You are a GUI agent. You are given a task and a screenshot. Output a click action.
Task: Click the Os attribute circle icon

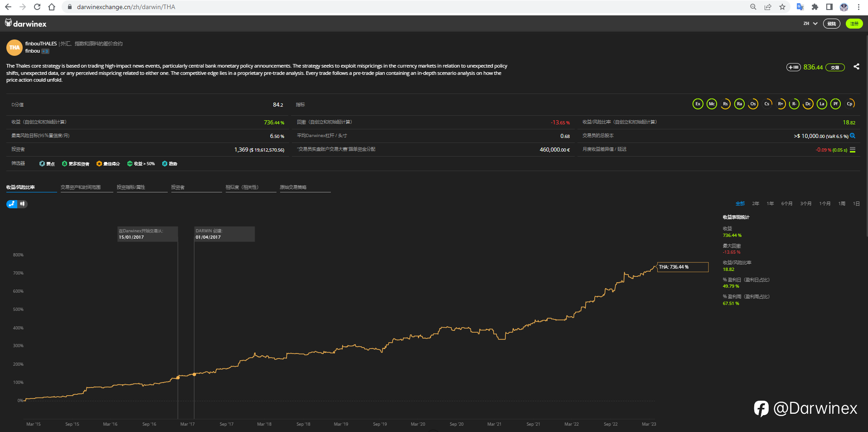(x=753, y=104)
